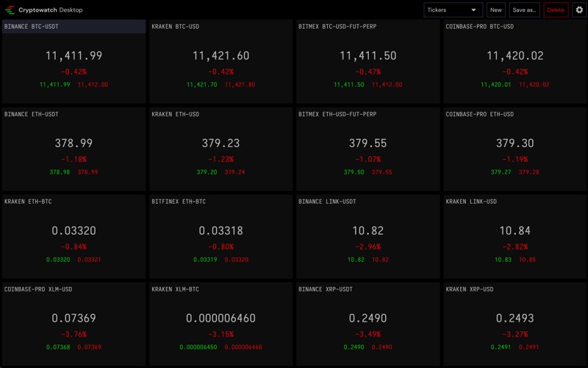Click the green 379.20 bid on Kraken ETH
This screenshot has width=588, height=368.
(207, 172)
